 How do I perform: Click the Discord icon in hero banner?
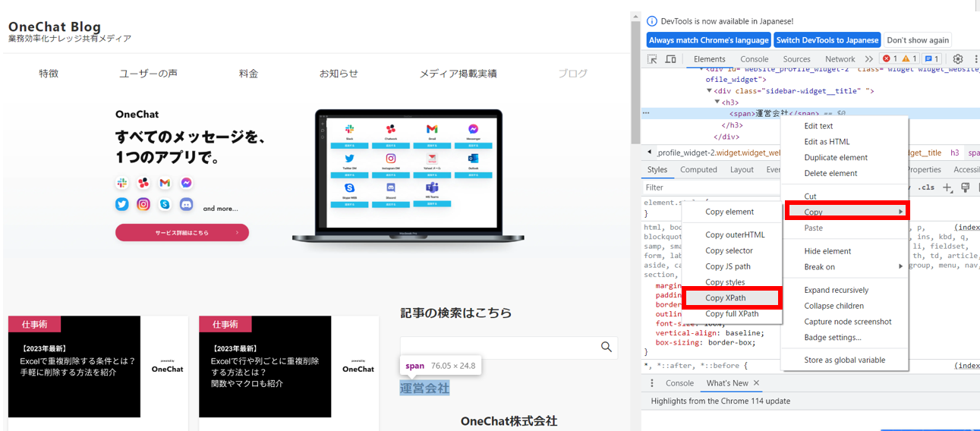pos(186,204)
